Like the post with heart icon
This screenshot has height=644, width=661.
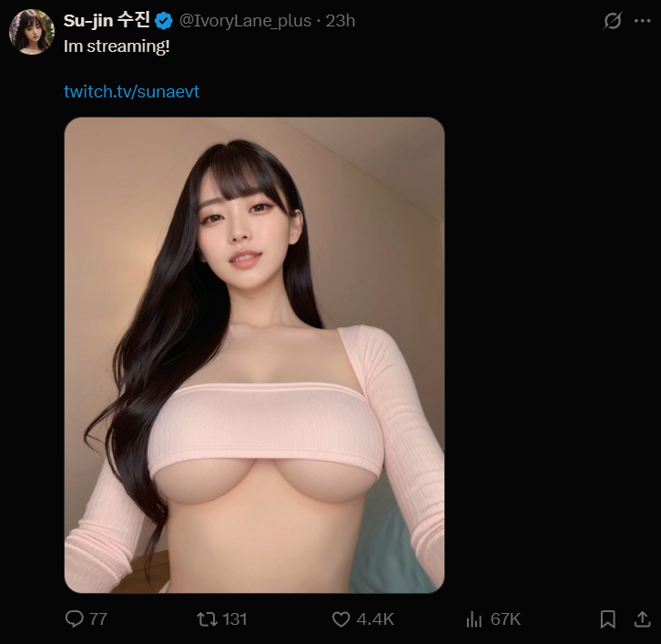click(341, 619)
